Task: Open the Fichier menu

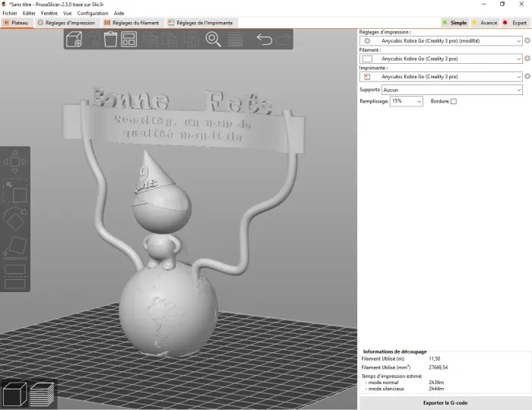Action: coord(10,13)
